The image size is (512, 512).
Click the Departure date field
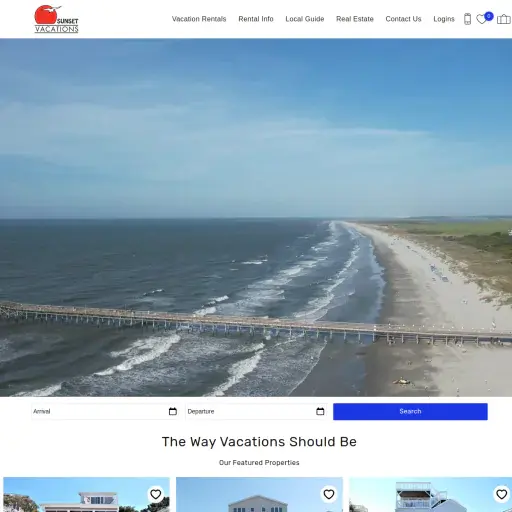tap(256, 411)
